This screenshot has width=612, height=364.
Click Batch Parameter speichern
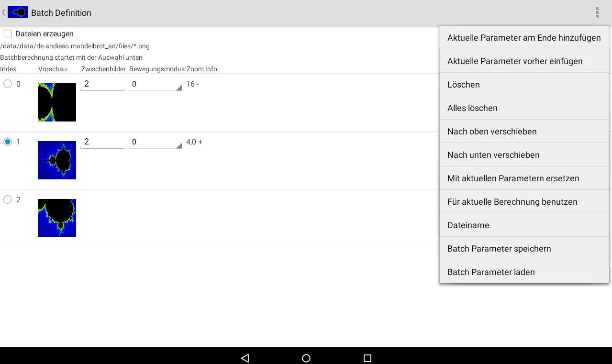[524, 249]
